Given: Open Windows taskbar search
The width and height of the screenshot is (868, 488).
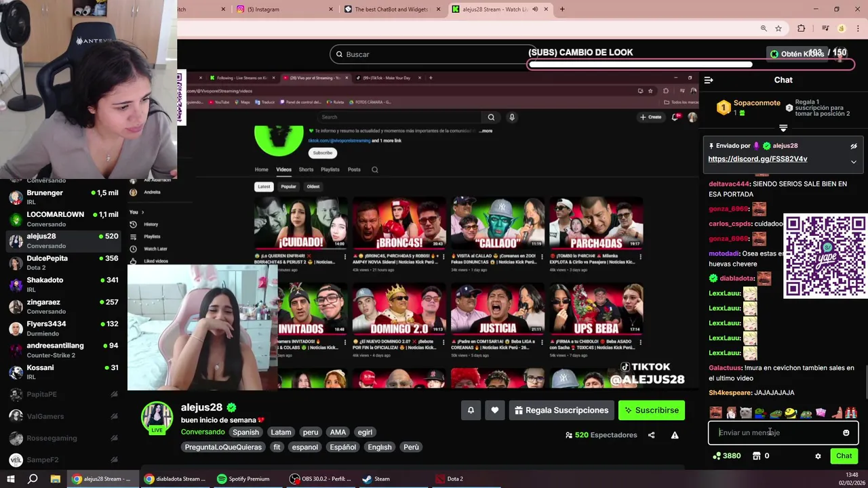Looking at the screenshot, I should pyautogui.click(x=33, y=479).
